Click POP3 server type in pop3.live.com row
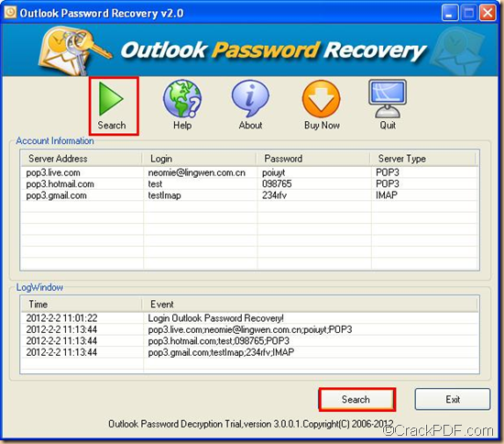504x444 pixels. (388, 172)
